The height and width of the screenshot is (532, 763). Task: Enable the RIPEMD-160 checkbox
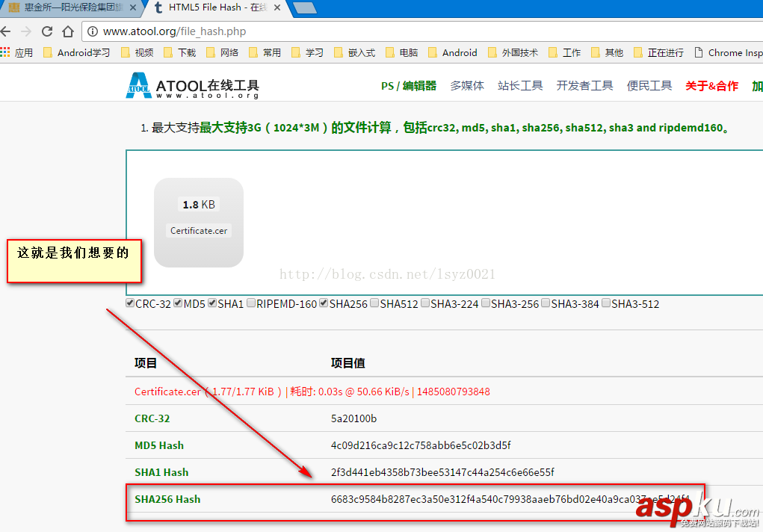251,303
